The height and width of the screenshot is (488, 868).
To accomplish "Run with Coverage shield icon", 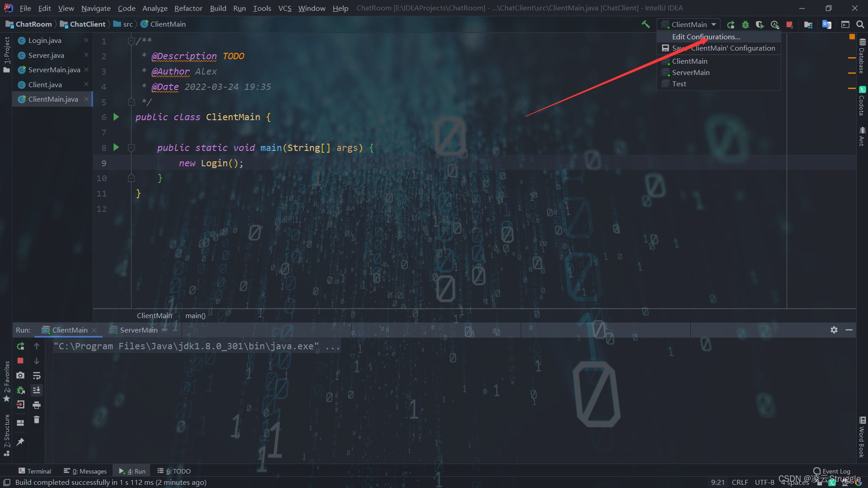I will 760,24.
